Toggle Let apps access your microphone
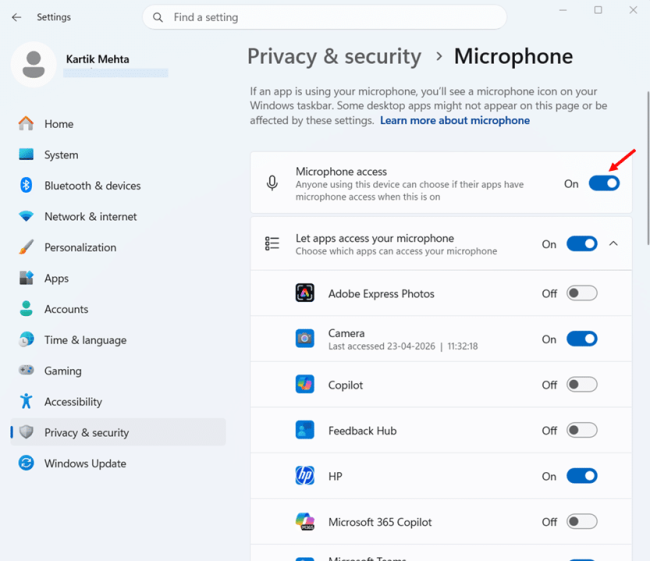This screenshot has width=650, height=561. (x=582, y=244)
